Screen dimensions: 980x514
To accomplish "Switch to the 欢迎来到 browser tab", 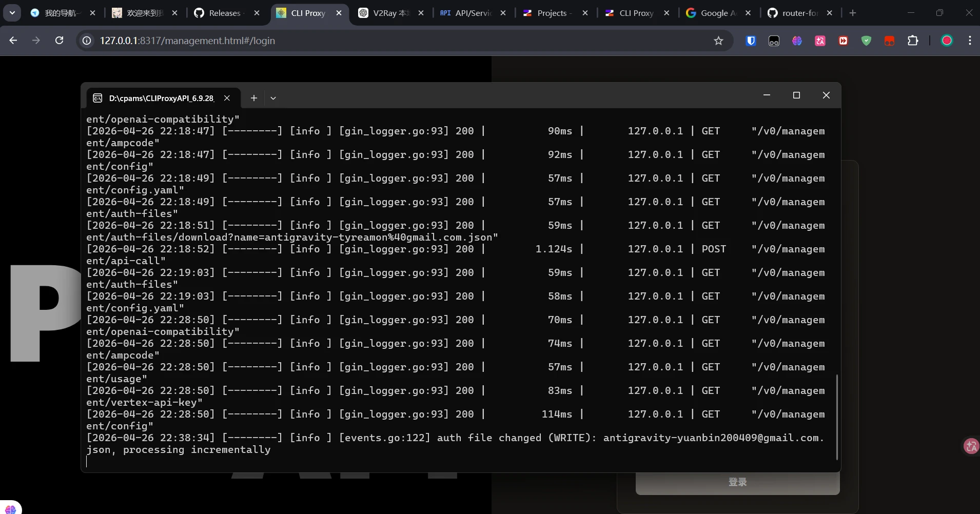I will click(x=145, y=13).
